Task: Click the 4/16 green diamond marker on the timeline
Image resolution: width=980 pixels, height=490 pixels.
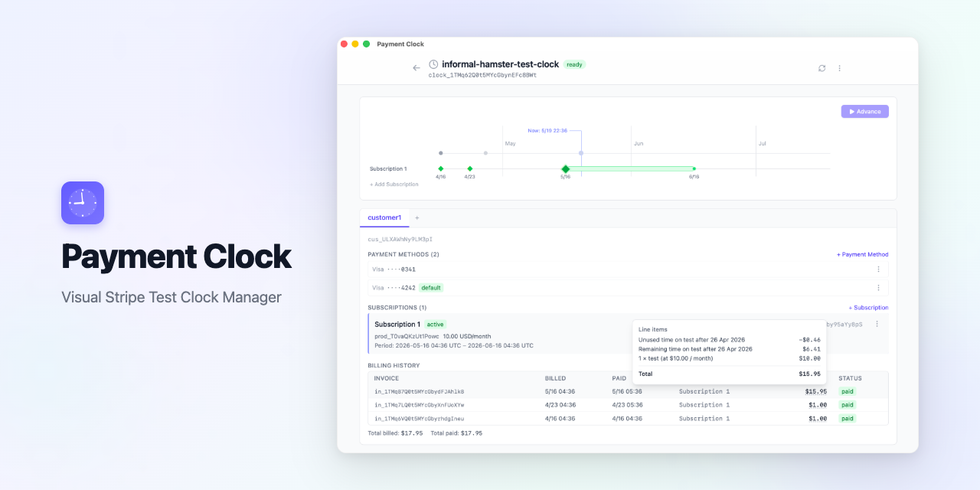Action: coord(441,168)
